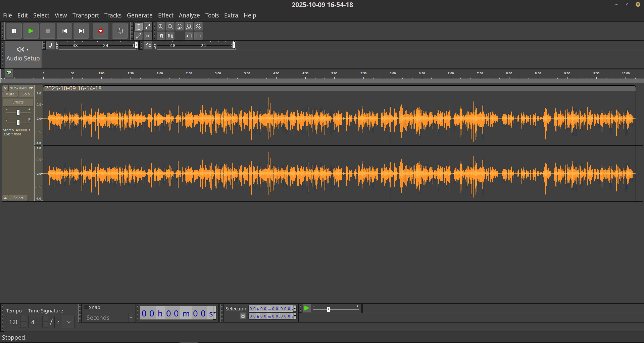This screenshot has height=343, width=644.
Task: Toggle the Loop button
Action: point(120,31)
